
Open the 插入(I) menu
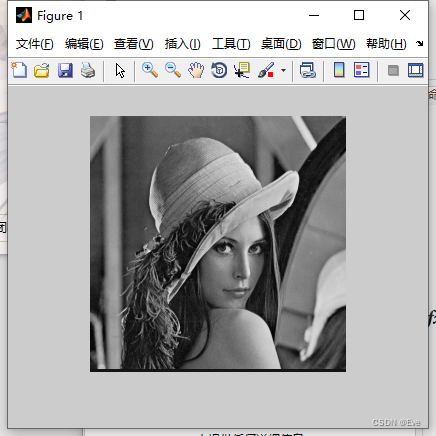point(182,44)
